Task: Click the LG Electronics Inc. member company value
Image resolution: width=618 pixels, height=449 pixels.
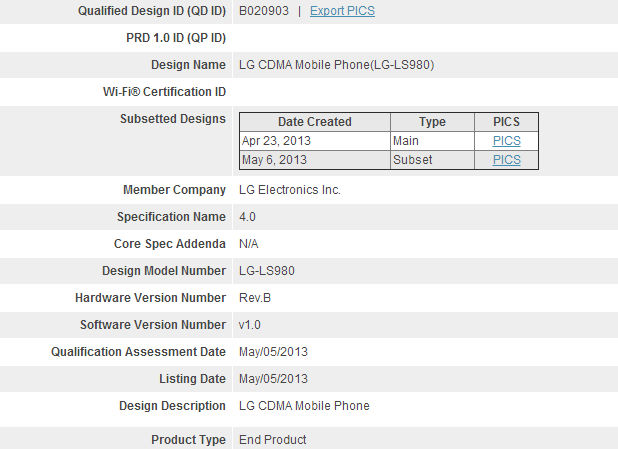Action: click(x=290, y=190)
